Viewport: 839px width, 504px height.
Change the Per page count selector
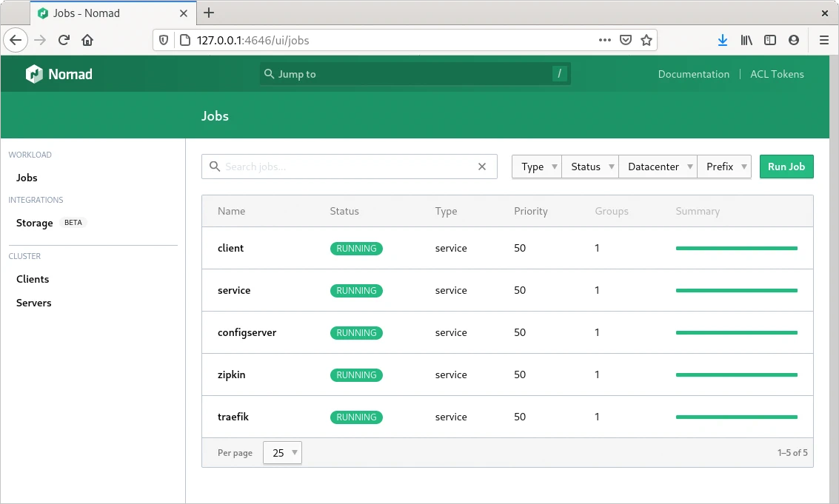coord(282,453)
